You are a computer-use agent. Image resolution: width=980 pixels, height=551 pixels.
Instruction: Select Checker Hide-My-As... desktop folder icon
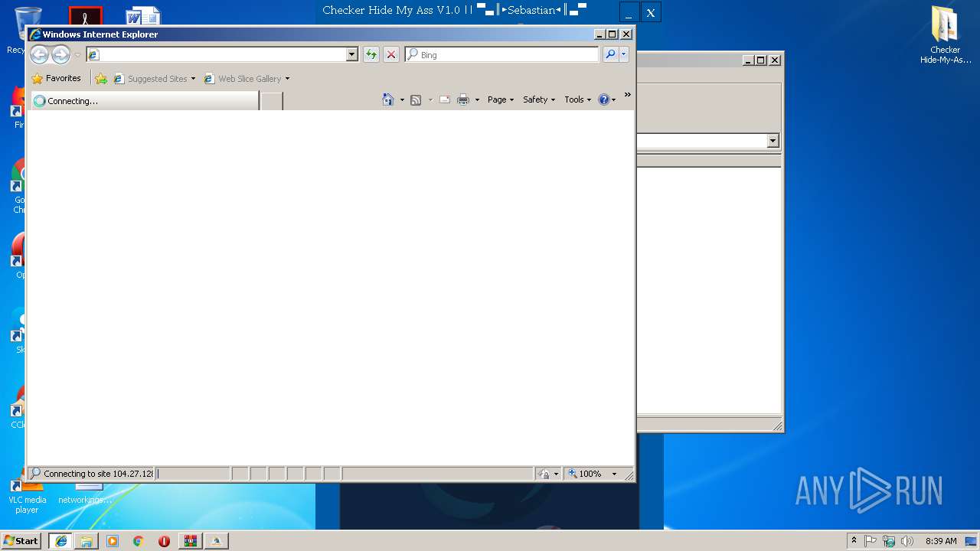[946, 35]
